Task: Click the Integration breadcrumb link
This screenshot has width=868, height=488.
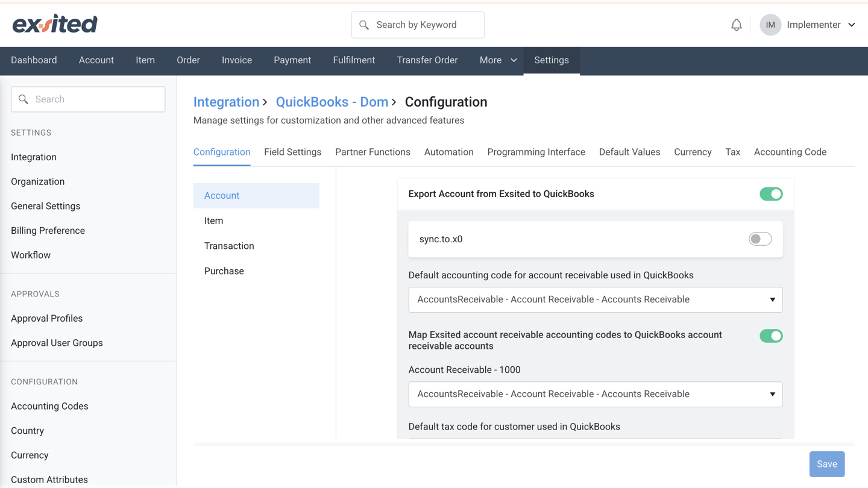Action: coord(226,102)
